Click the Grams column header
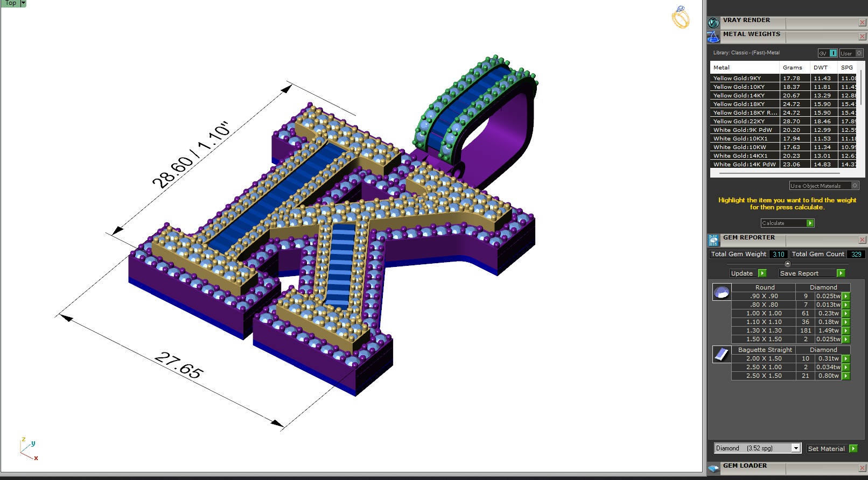Screen dimensions: 868x480 [794, 67]
